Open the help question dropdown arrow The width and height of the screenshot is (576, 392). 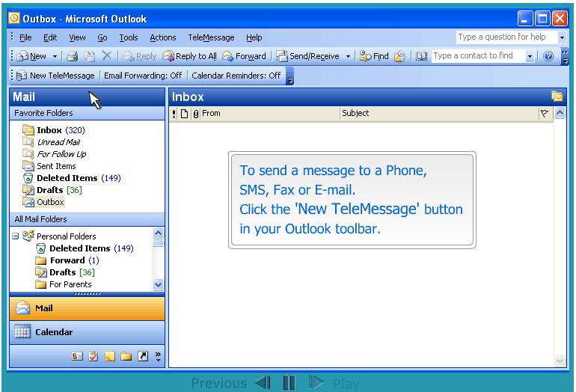pos(561,37)
